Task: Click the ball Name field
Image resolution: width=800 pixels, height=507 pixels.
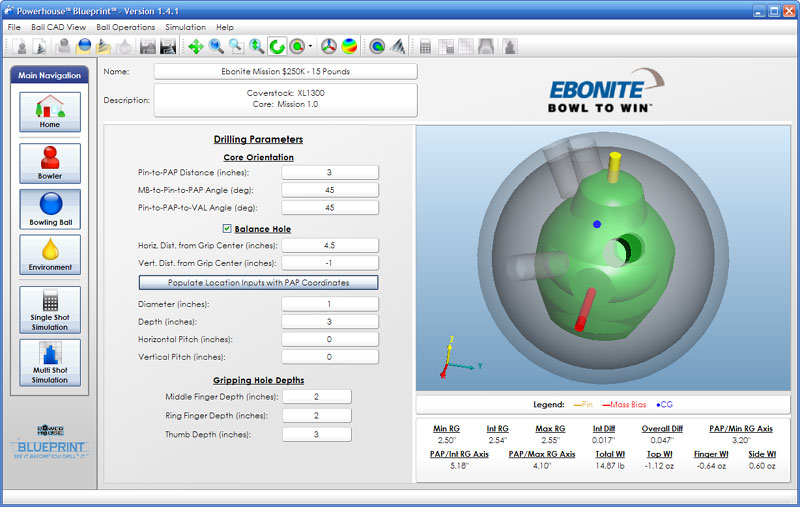Action: click(286, 71)
